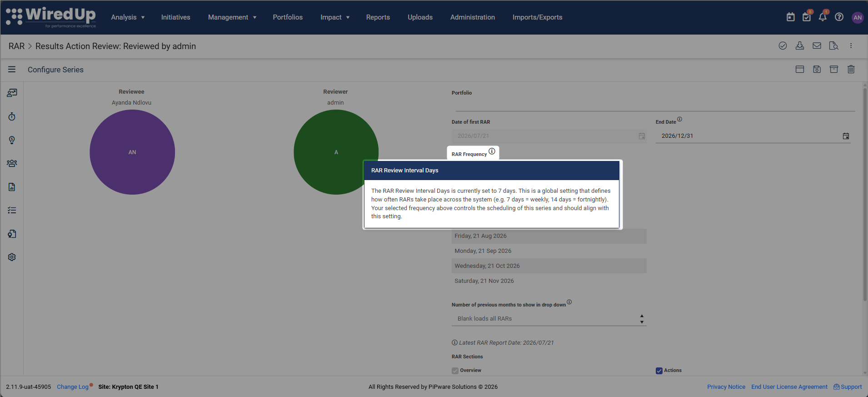The height and width of the screenshot is (397, 868).
Task: Expand the Impact menu
Action: click(335, 17)
